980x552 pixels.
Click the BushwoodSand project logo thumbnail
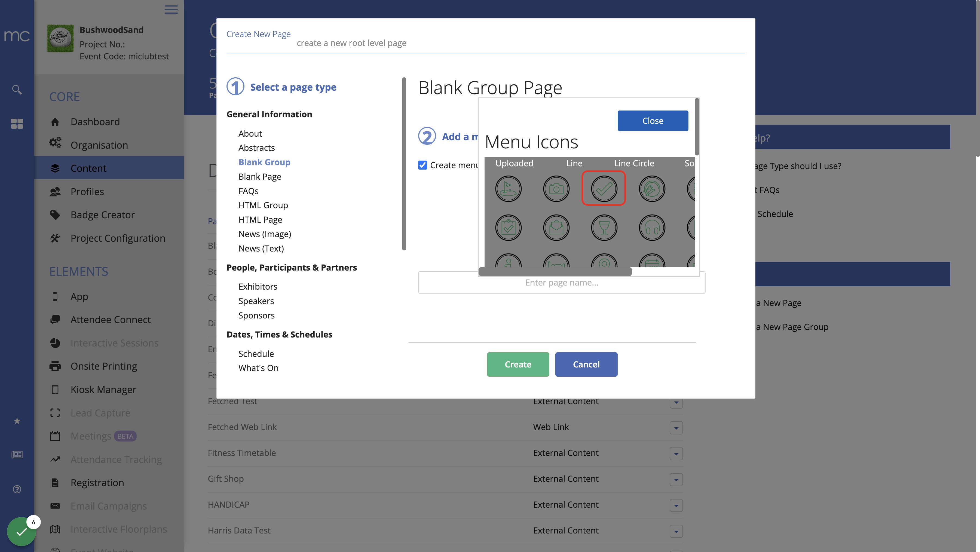click(60, 38)
